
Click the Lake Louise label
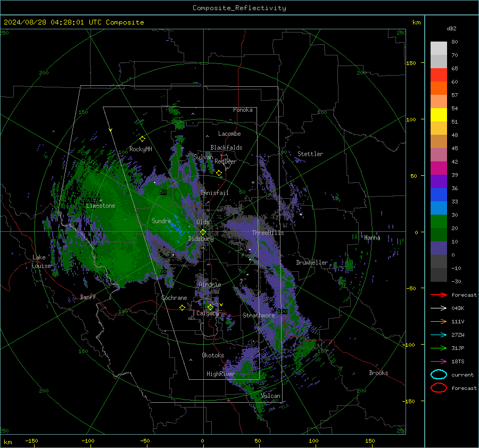pyautogui.click(x=41, y=262)
